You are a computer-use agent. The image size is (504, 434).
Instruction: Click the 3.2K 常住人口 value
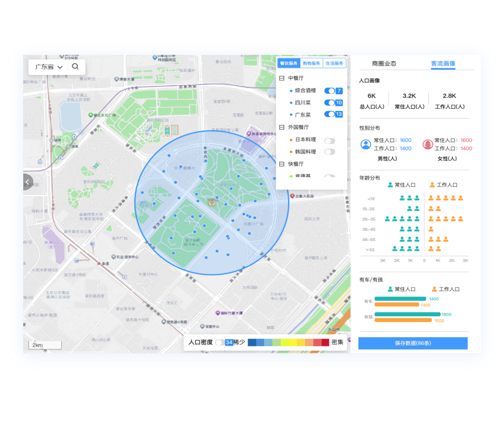point(409,96)
